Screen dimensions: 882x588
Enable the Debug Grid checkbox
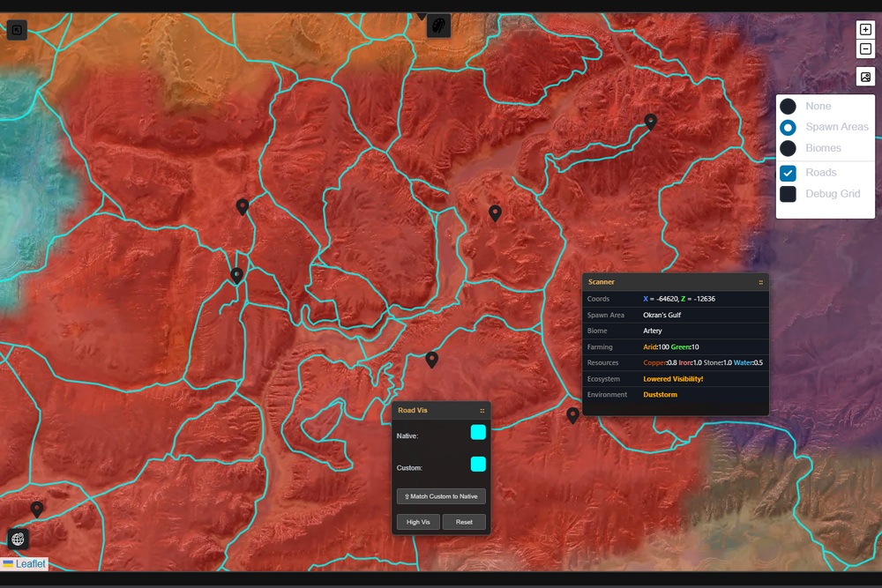coord(789,194)
